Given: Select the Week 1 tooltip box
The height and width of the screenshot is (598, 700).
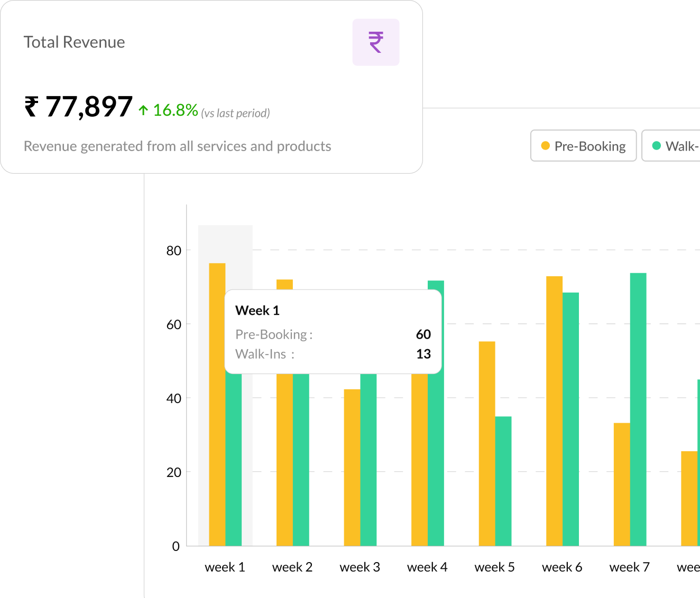Looking at the screenshot, I should point(333,332).
